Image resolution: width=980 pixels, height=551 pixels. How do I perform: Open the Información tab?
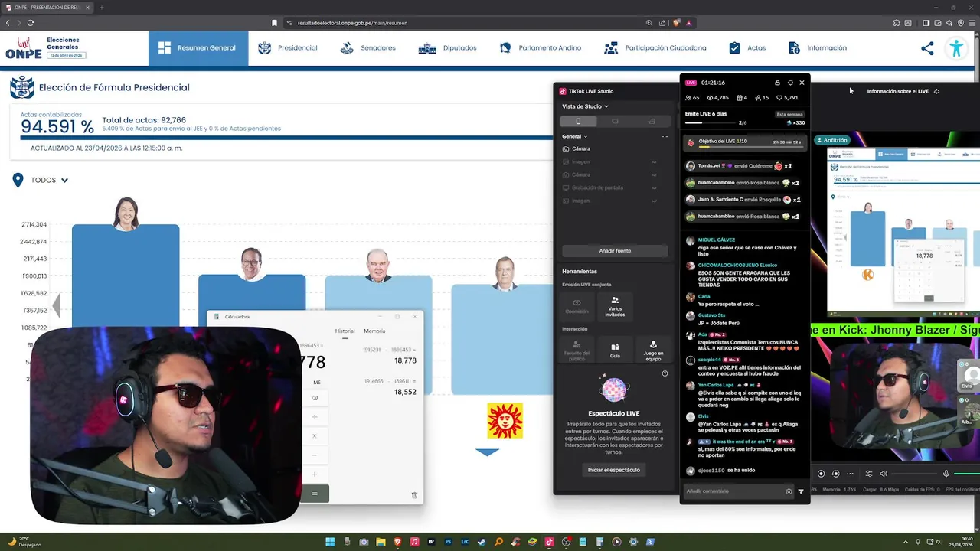click(x=818, y=47)
